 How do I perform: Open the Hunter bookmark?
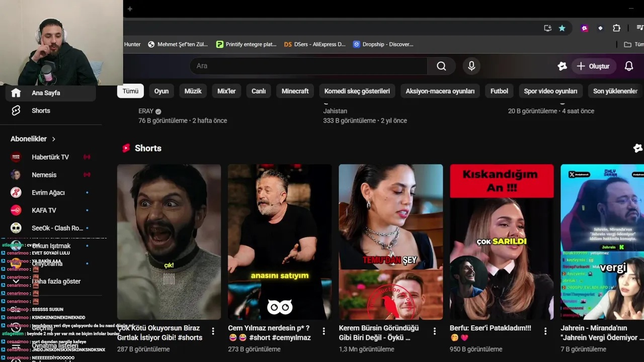[132, 44]
